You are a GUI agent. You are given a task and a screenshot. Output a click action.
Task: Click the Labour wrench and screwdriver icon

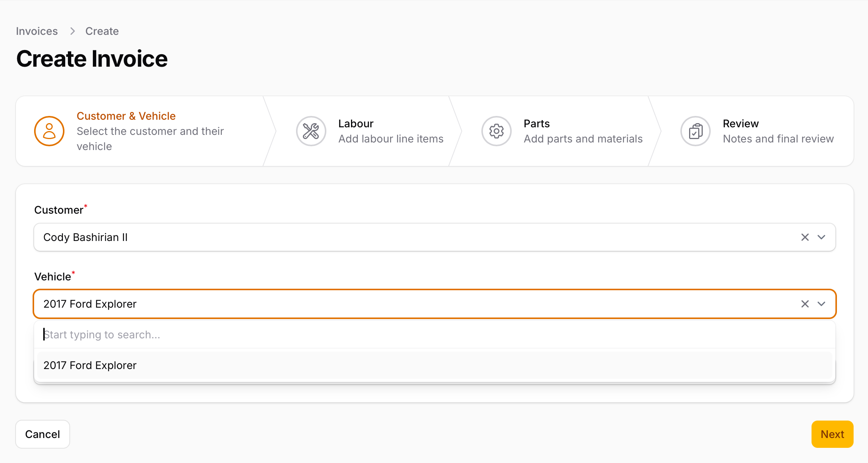pos(311,131)
